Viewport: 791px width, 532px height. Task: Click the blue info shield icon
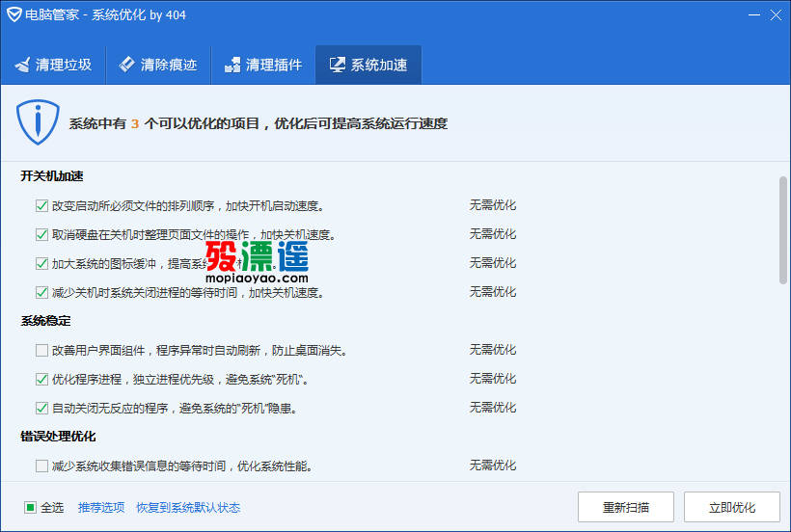38,122
